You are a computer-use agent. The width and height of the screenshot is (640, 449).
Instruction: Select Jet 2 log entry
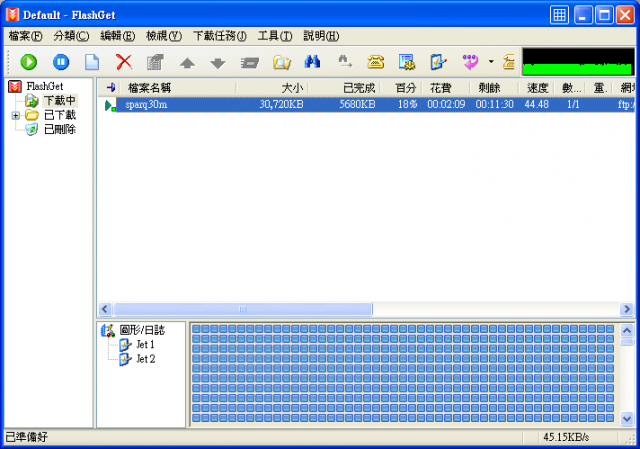coord(145,359)
